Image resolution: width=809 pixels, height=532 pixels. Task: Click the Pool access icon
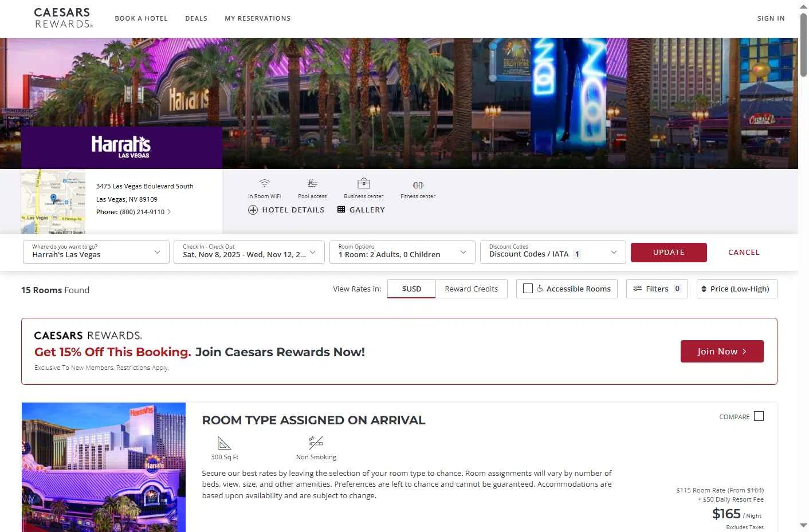coord(312,183)
